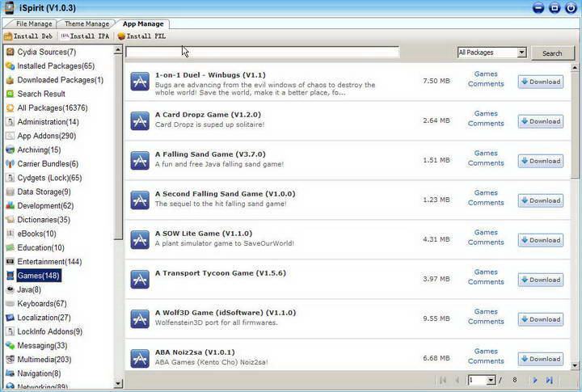Select Data Storage(9) category
The image size is (582, 392).
[44, 192]
